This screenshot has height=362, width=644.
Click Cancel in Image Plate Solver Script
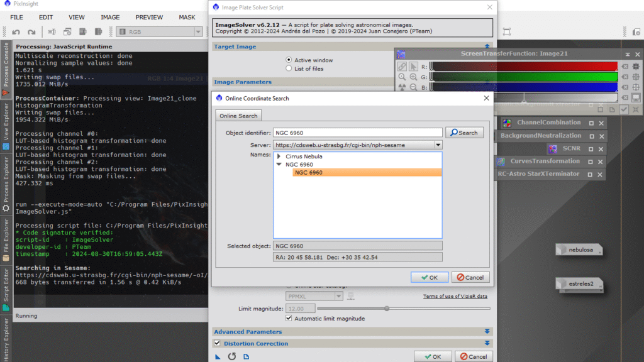tap(474, 357)
